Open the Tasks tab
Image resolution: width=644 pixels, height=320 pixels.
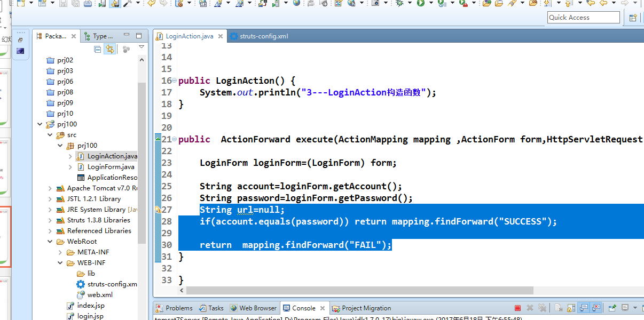pos(211,308)
